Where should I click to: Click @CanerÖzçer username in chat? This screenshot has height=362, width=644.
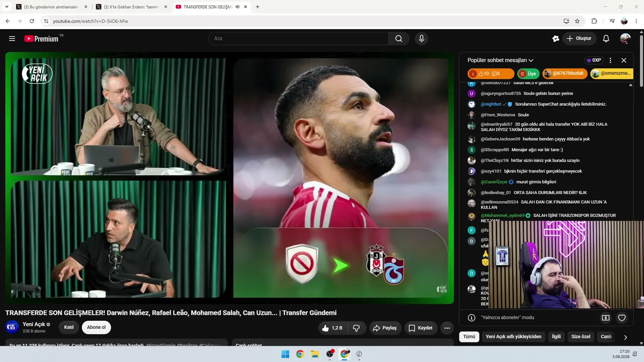494,182
